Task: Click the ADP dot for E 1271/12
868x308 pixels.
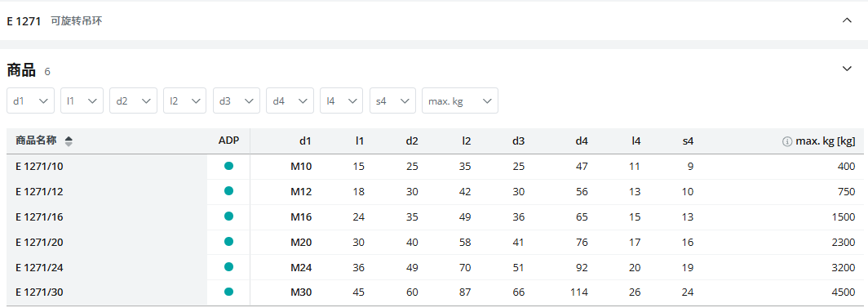Action: tap(228, 191)
